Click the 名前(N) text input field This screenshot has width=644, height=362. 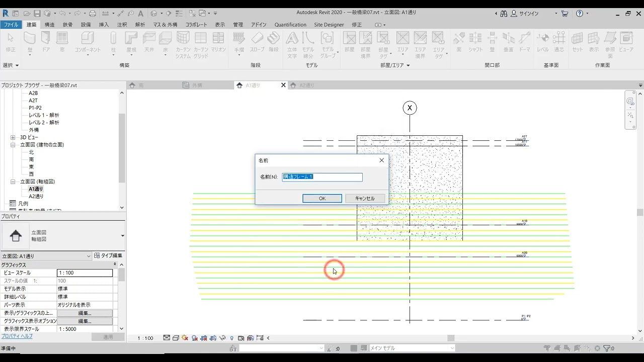click(x=322, y=177)
